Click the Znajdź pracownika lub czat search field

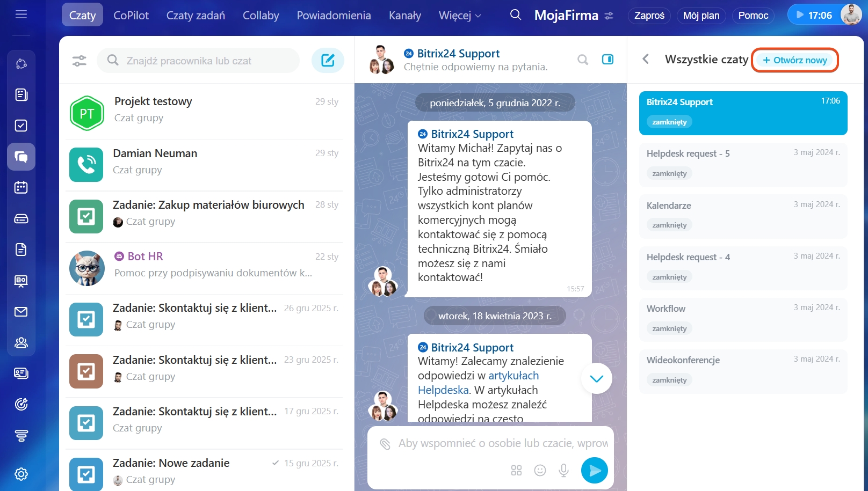click(x=198, y=61)
